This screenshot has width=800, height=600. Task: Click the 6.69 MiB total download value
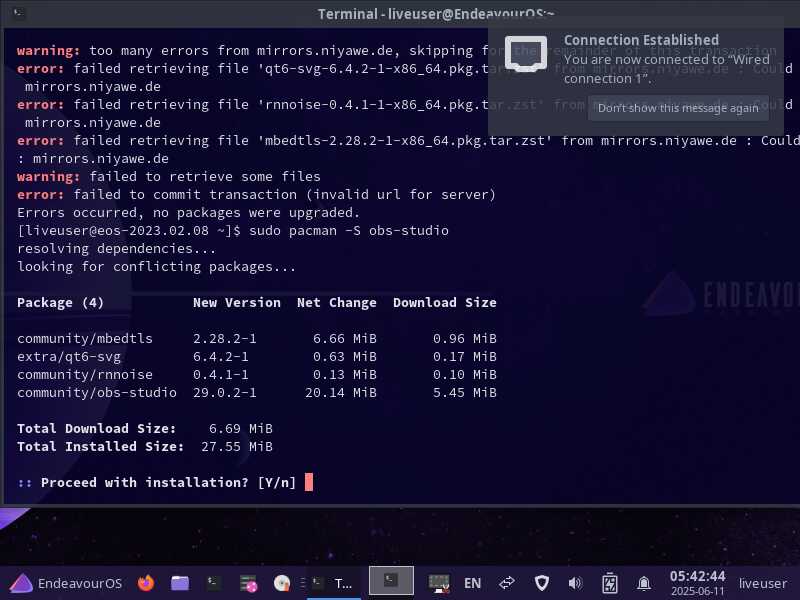240,428
